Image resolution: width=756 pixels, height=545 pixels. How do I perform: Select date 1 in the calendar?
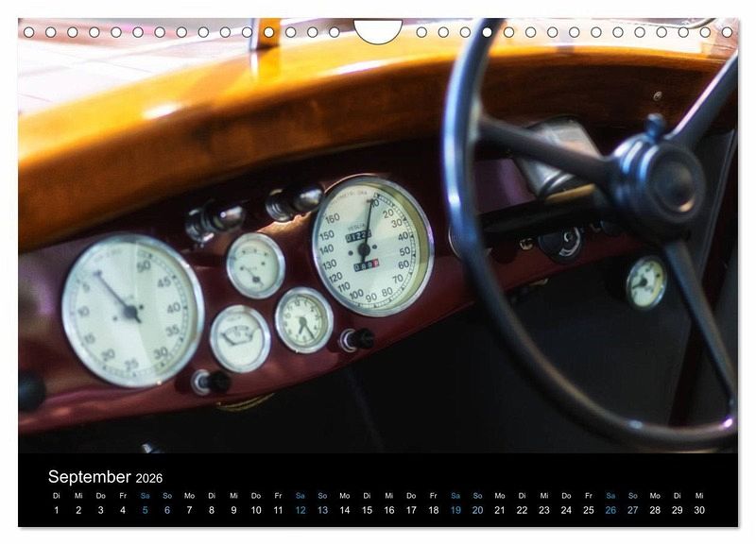pos(56,511)
